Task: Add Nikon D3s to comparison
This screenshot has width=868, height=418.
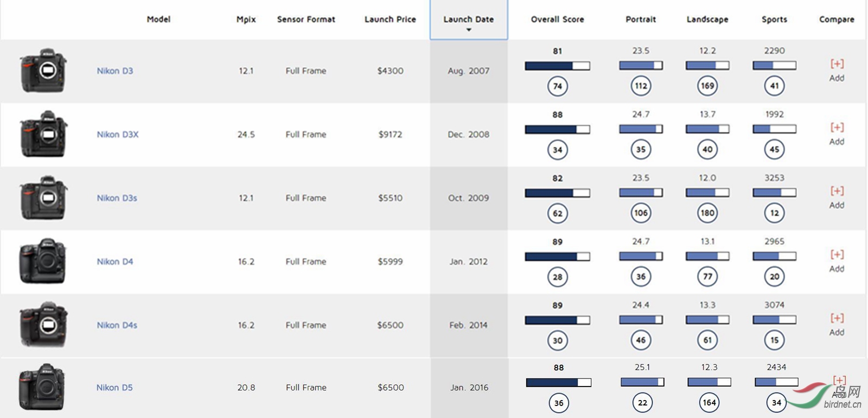Action: pyautogui.click(x=837, y=197)
